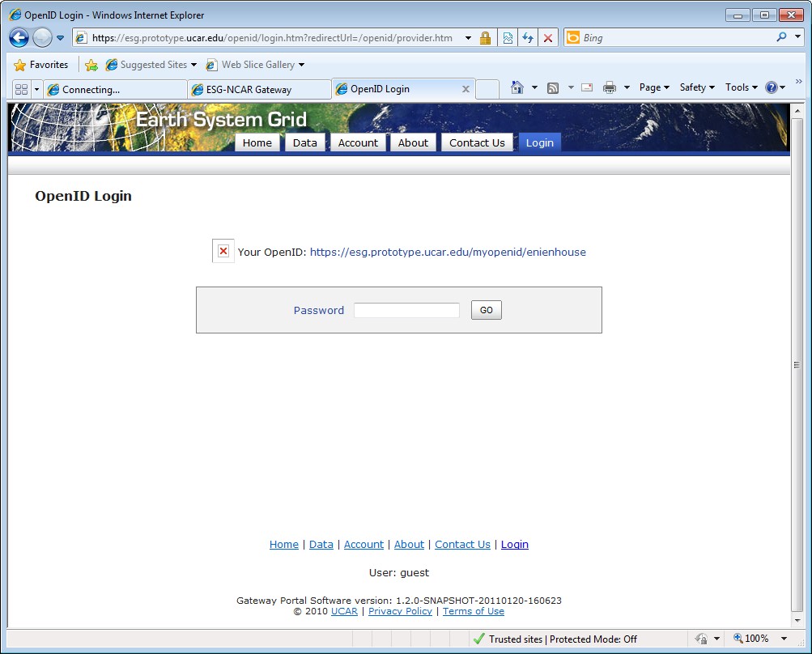Select the Data navigation tab

tap(304, 142)
